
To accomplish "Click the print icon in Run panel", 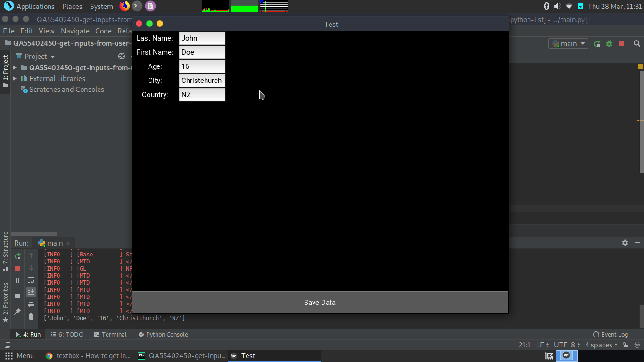I will (x=31, y=304).
